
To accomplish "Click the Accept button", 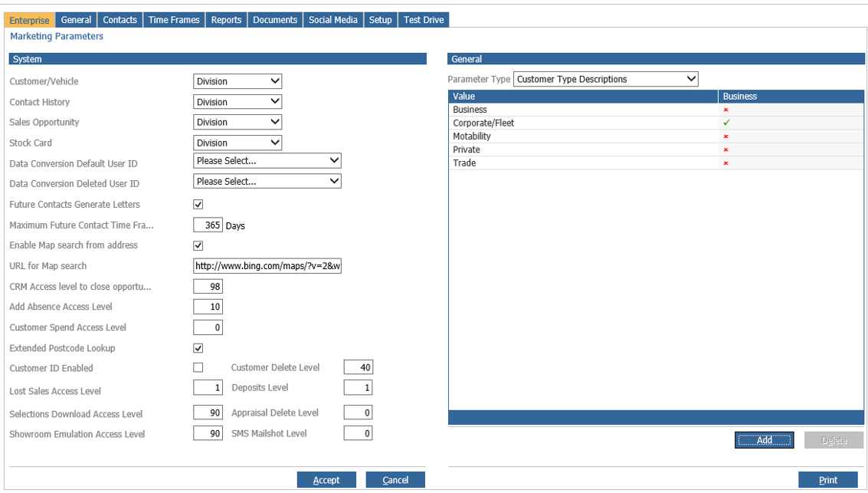I will [x=326, y=480].
